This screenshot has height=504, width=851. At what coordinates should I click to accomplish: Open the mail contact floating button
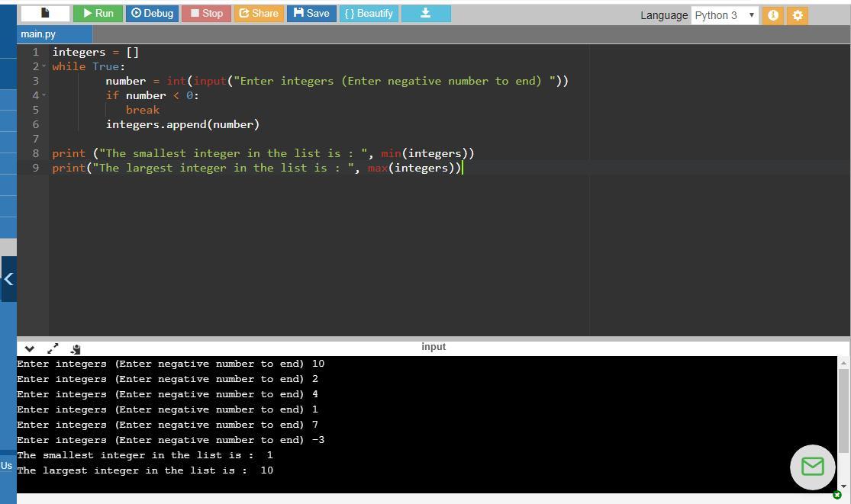click(x=813, y=467)
